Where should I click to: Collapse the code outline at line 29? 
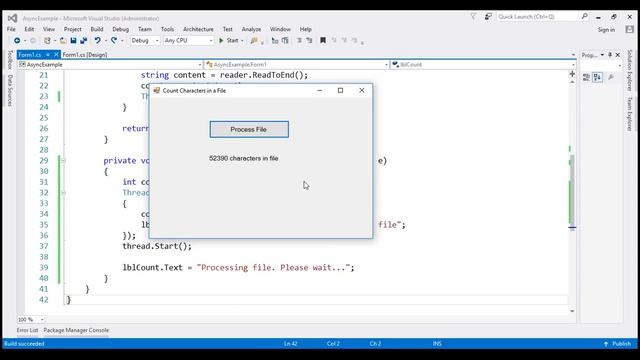pyautogui.click(x=63, y=160)
